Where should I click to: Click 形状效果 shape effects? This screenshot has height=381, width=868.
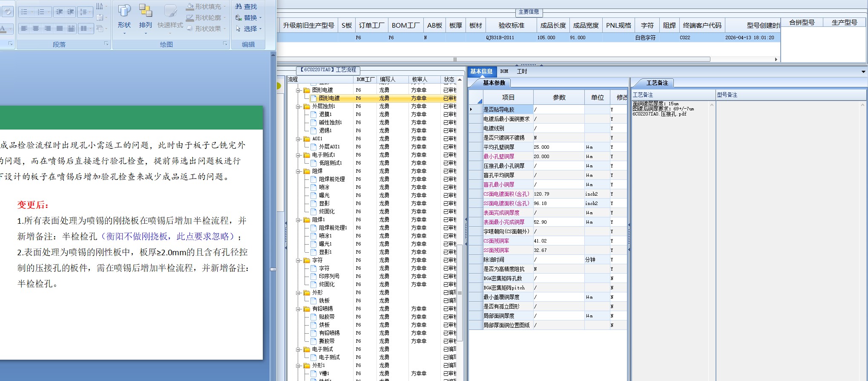pyautogui.click(x=206, y=29)
